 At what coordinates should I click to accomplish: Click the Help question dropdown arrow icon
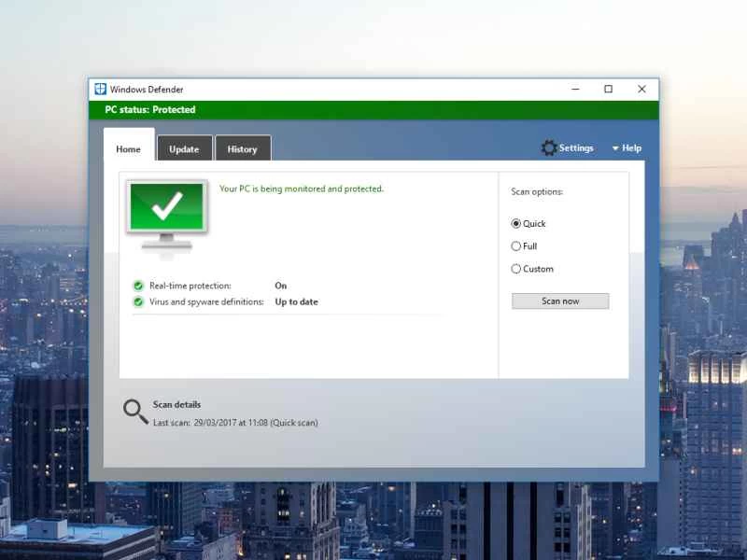[x=614, y=147]
